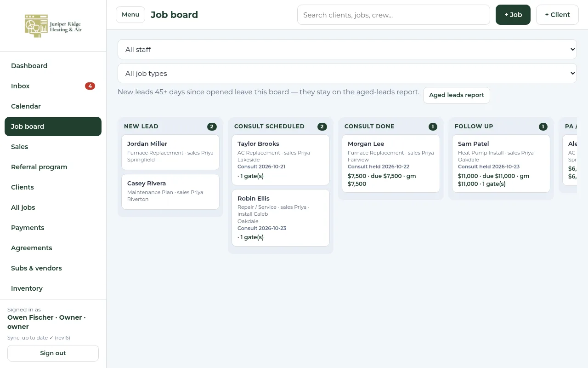588x368 pixels.
Task: Open the All staff filter dropdown
Action: tap(347, 49)
